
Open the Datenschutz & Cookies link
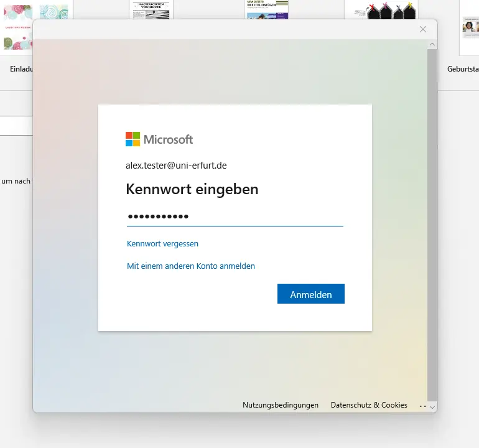tap(369, 405)
